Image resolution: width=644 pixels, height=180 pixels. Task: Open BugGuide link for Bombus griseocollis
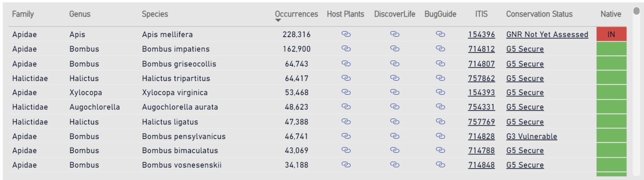(x=440, y=63)
